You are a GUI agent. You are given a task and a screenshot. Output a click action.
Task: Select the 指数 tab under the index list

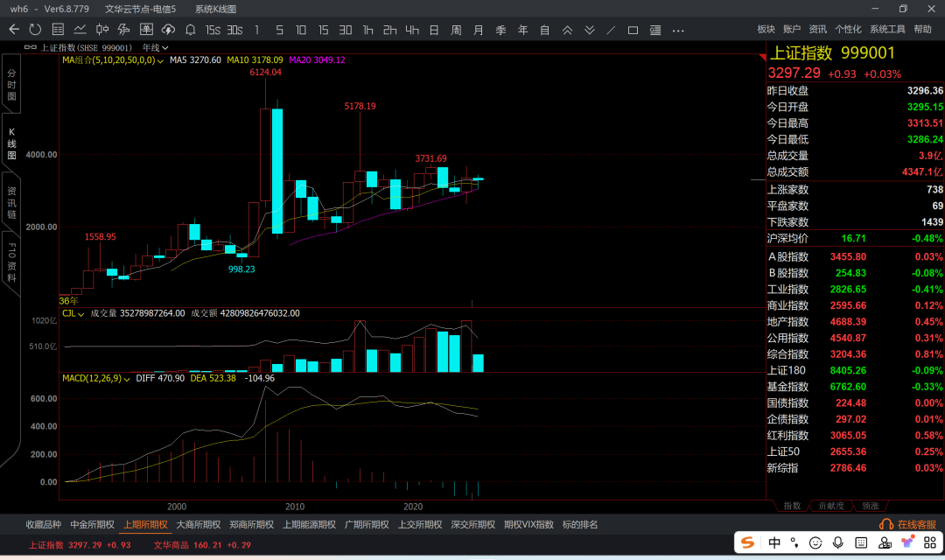tap(792, 506)
